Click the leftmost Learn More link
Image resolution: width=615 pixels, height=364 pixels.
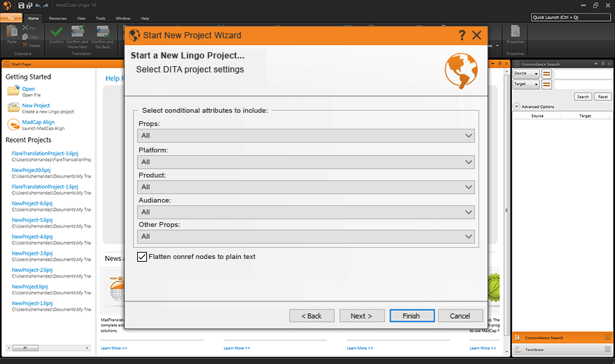pos(114,348)
